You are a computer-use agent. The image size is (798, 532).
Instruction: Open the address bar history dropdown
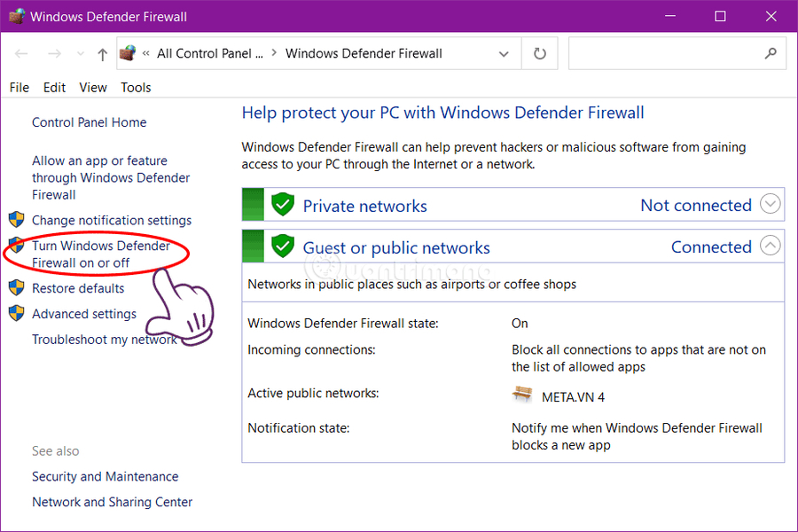pyautogui.click(x=503, y=53)
